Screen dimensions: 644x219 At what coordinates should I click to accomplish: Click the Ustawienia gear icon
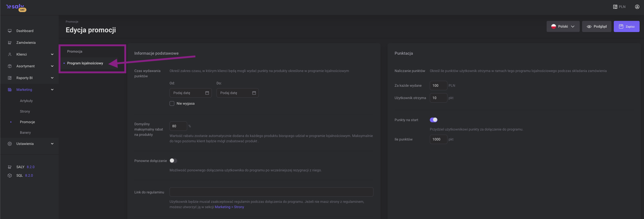point(10,144)
